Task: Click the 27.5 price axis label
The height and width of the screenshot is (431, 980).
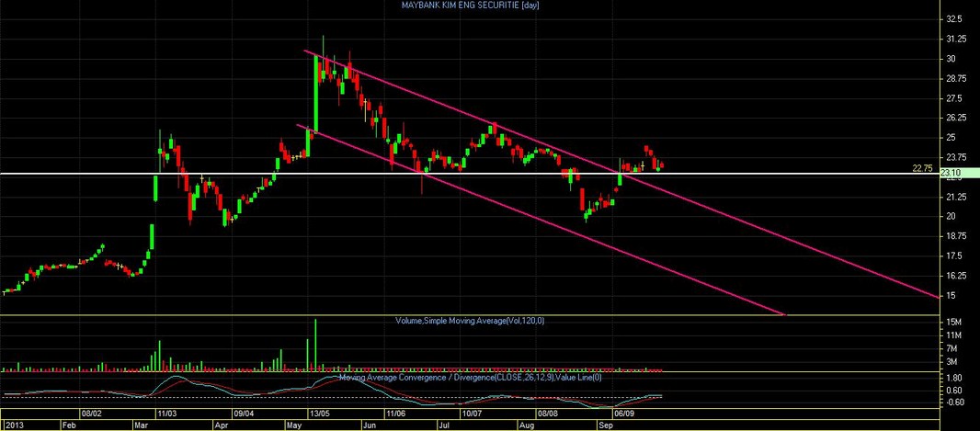Action: [953, 98]
